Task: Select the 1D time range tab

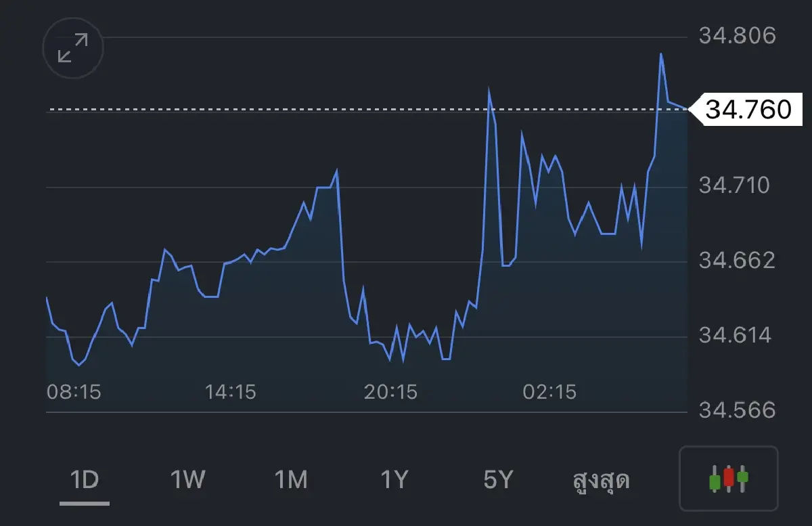Action: (85, 480)
